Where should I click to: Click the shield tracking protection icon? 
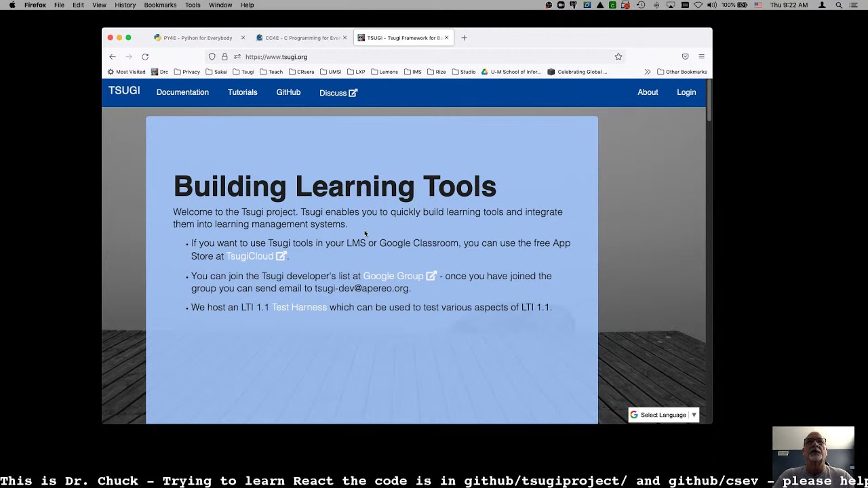point(212,57)
